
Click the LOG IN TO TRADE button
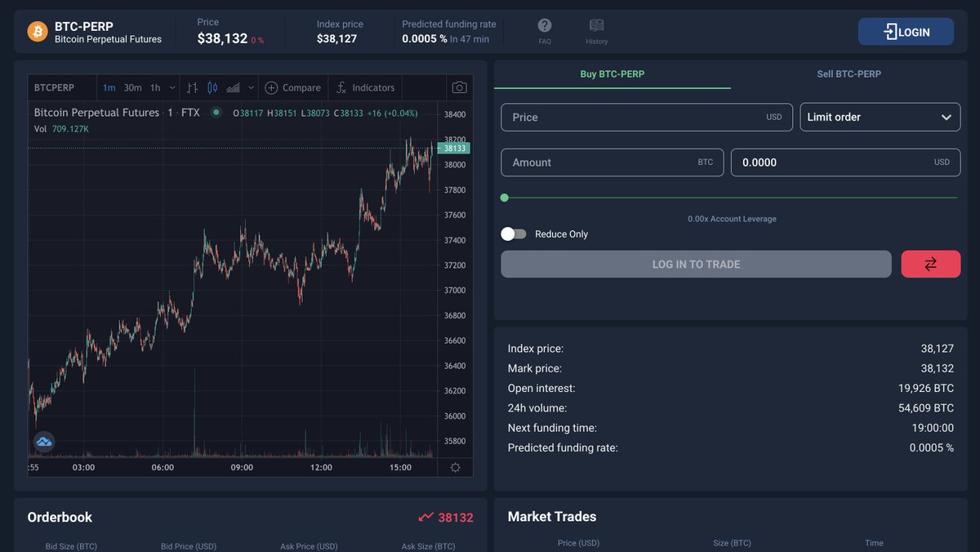(x=696, y=264)
